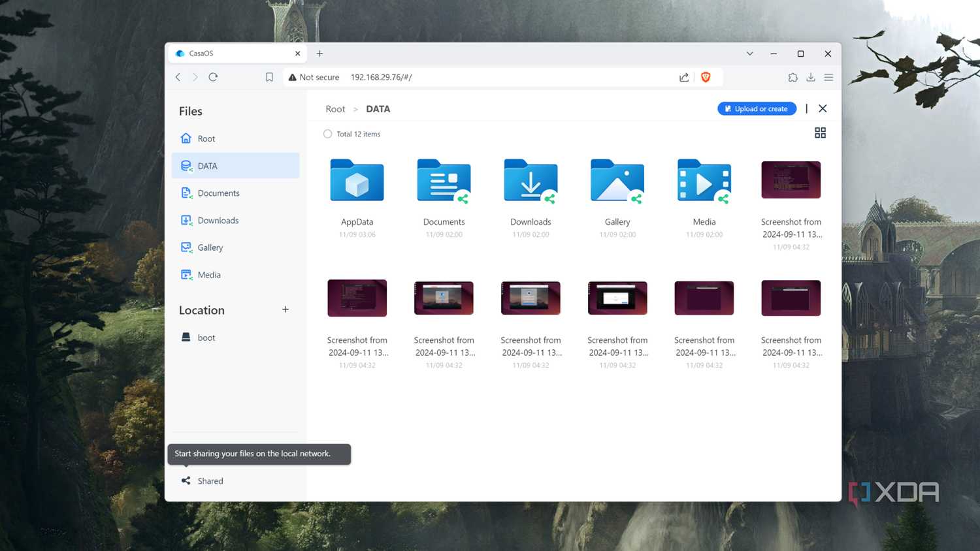Click the share page icon in address bar

[684, 77]
